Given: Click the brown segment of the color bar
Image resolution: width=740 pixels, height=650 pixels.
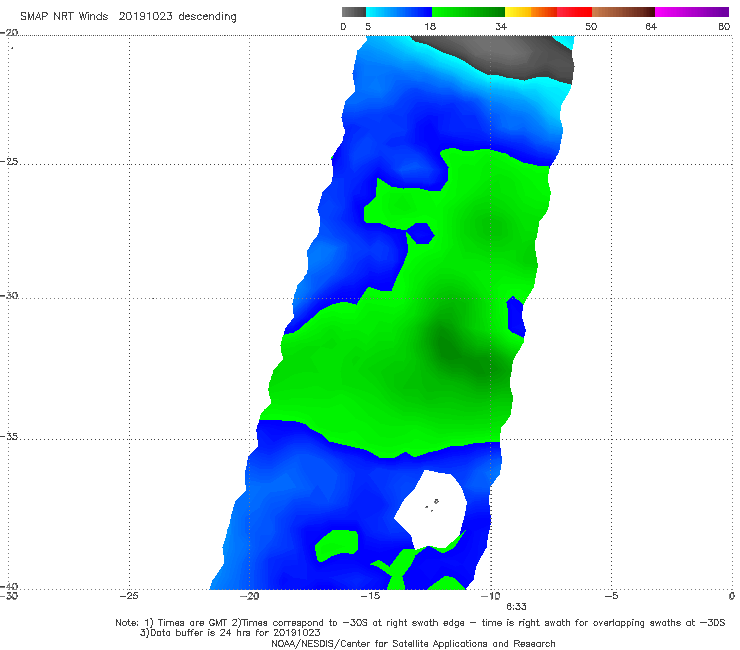Looking at the screenshot, I should coord(623,12).
